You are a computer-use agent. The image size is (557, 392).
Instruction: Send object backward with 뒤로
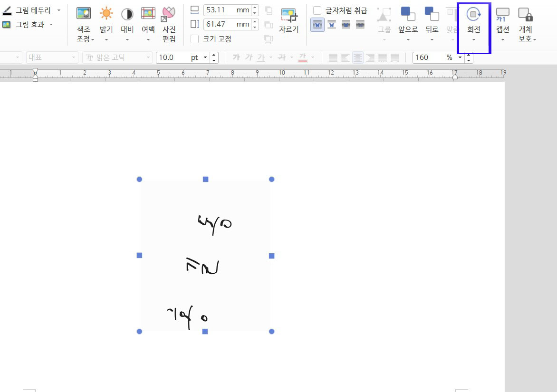[x=432, y=25]
